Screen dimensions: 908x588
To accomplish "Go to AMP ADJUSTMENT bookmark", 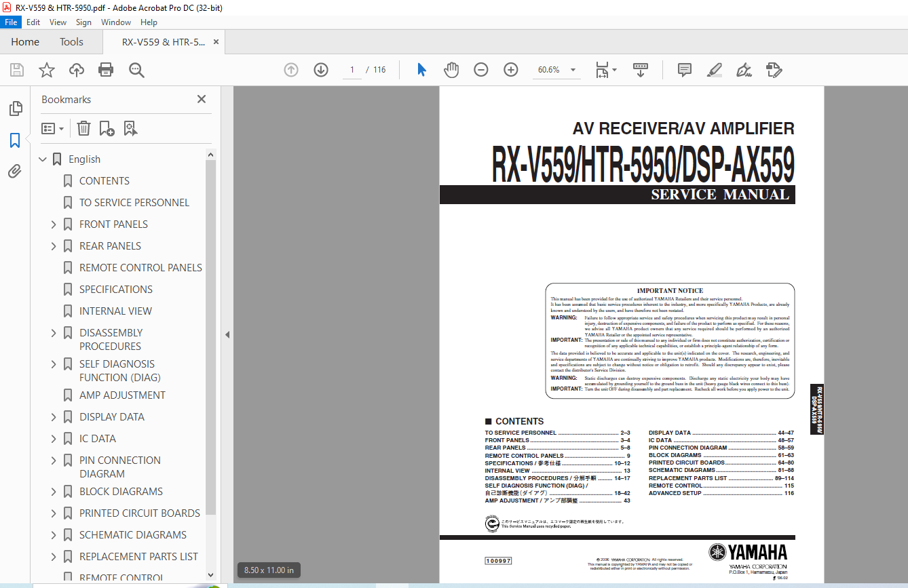I will pyautogui.click(x=122, y=395).
